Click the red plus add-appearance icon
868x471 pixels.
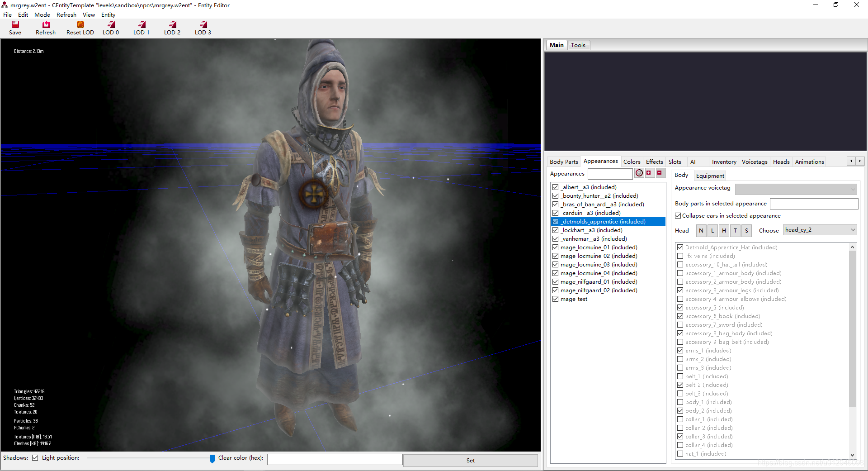pos(649,173)
